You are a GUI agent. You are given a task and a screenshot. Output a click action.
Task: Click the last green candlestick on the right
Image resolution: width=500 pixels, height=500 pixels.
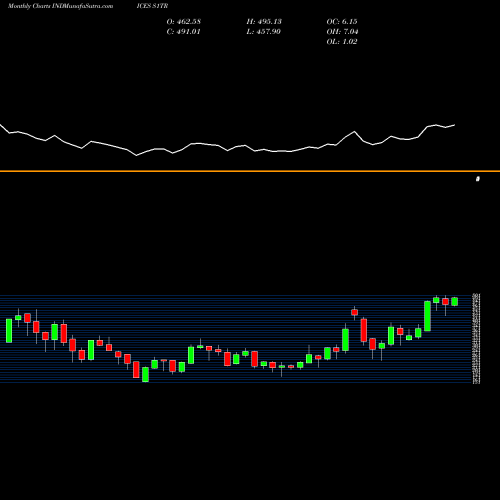click(x=455, y=301)
